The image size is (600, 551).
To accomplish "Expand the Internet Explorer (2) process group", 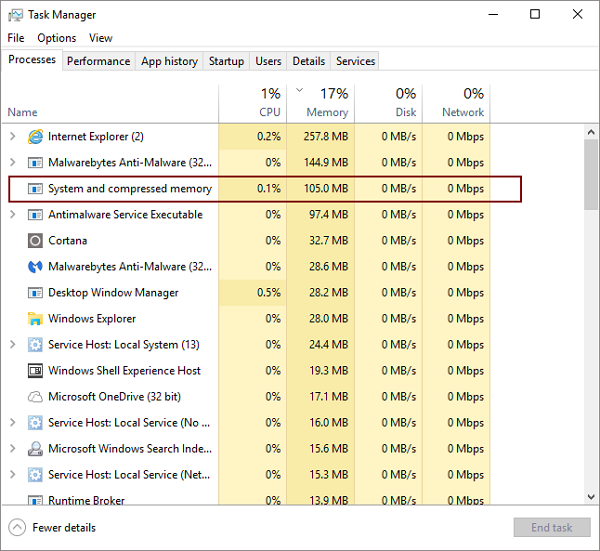I will coord(13,136).
